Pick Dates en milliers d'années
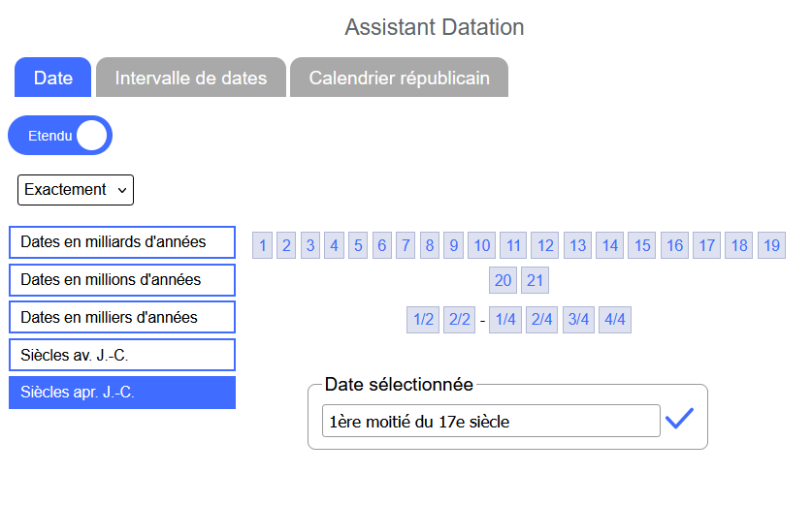The height and width of the screenshot is (505, 812). point(122,317)
